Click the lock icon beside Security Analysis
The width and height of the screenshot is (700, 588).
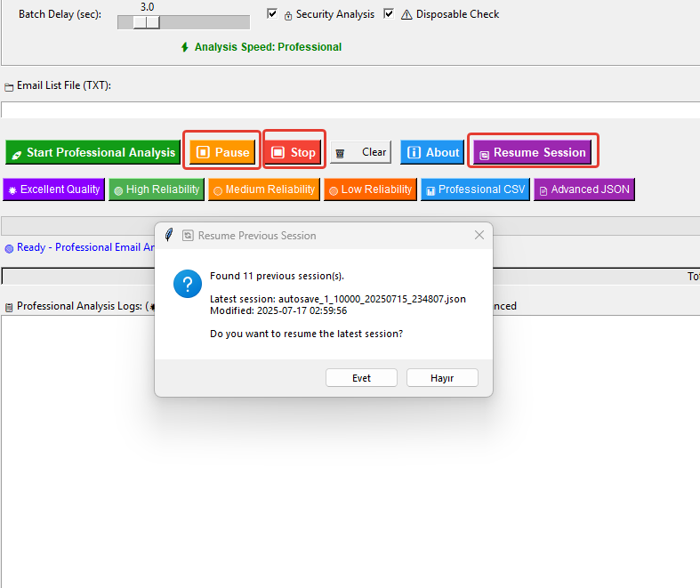pos(287,15)
